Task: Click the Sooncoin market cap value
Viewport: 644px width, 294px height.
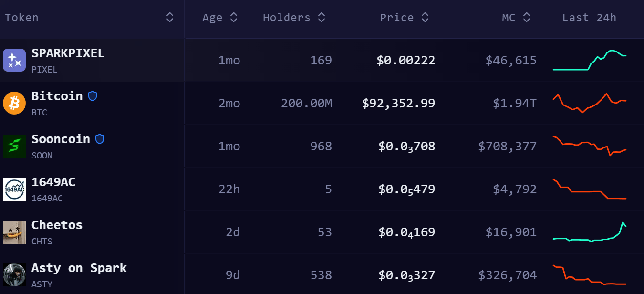Action: tap(507, 146)
